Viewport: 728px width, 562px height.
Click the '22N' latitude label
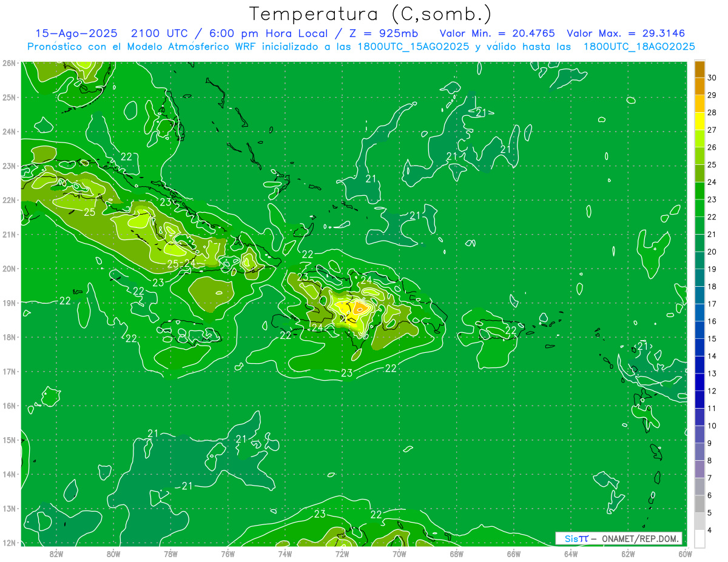pyautogui.click(x=8, y=200)
